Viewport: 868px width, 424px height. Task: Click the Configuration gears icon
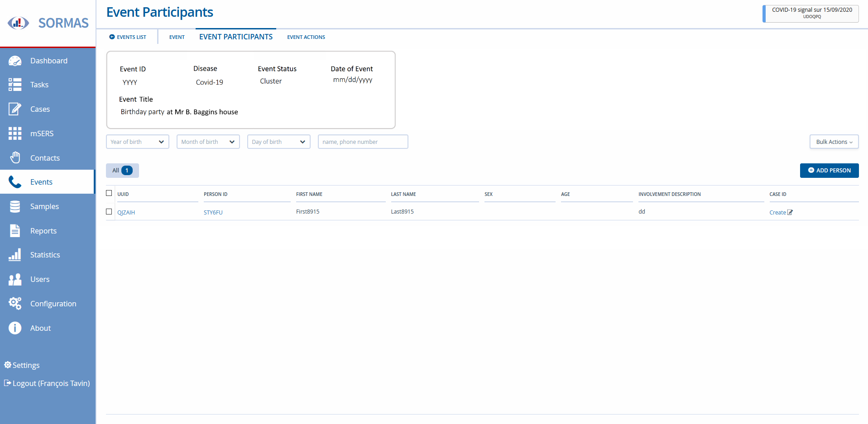pyautogui.click(x=15, y=304)
